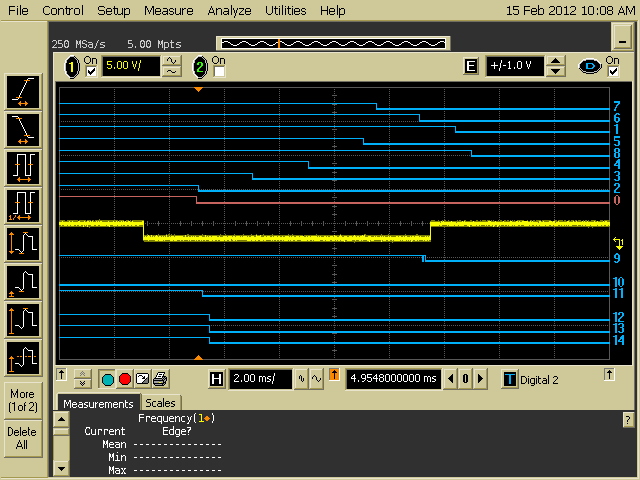Open the Measure menu
This screenshot has height=480, width=640.
pyautogui.click(x=169, y=10)
